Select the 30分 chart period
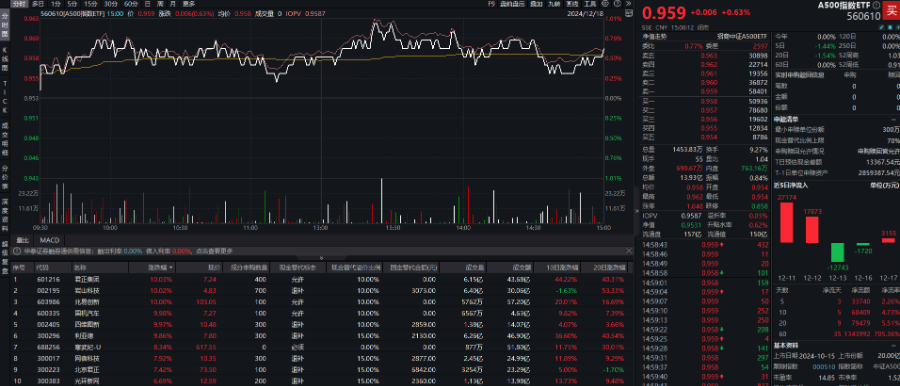This screenshot has width=900, height=386. point(111,3)
